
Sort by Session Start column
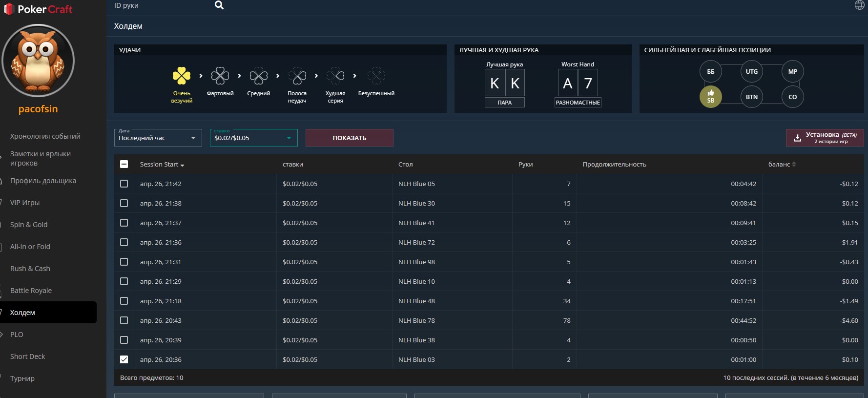[x=162, y=165]
